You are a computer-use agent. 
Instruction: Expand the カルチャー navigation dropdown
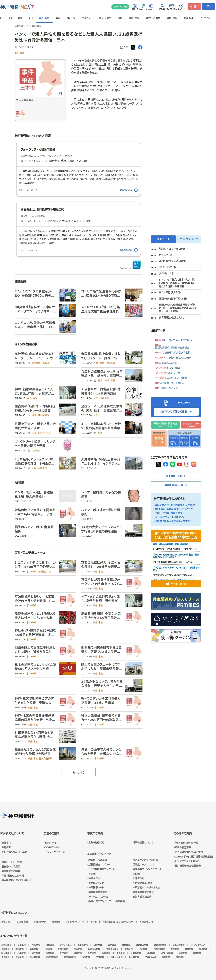pyautogui.click(x=88, y=18)
